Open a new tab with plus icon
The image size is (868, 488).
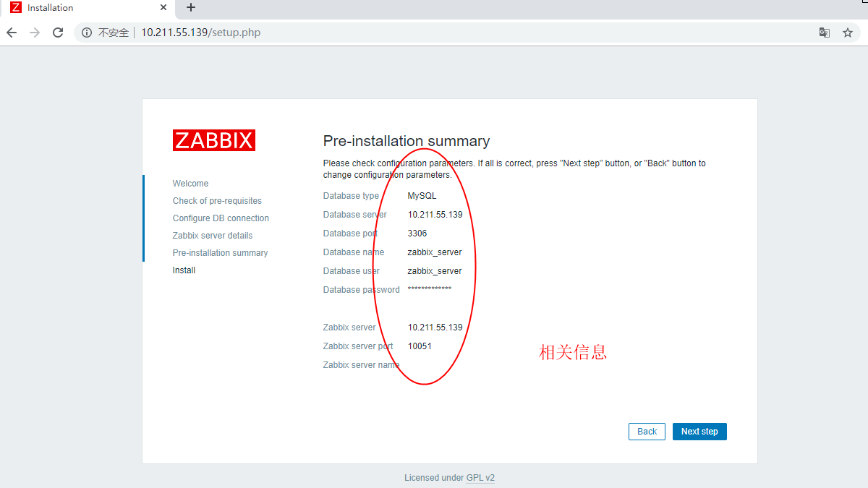click(x=191, y=8)
